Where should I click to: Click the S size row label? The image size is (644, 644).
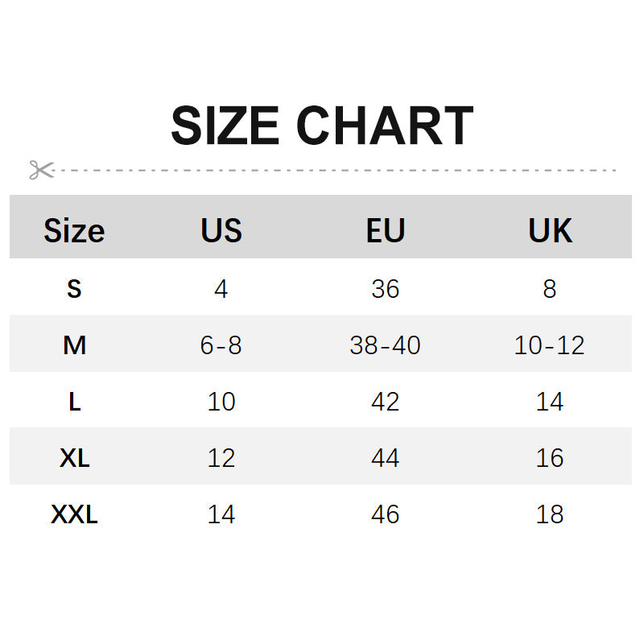pos(74,288)
